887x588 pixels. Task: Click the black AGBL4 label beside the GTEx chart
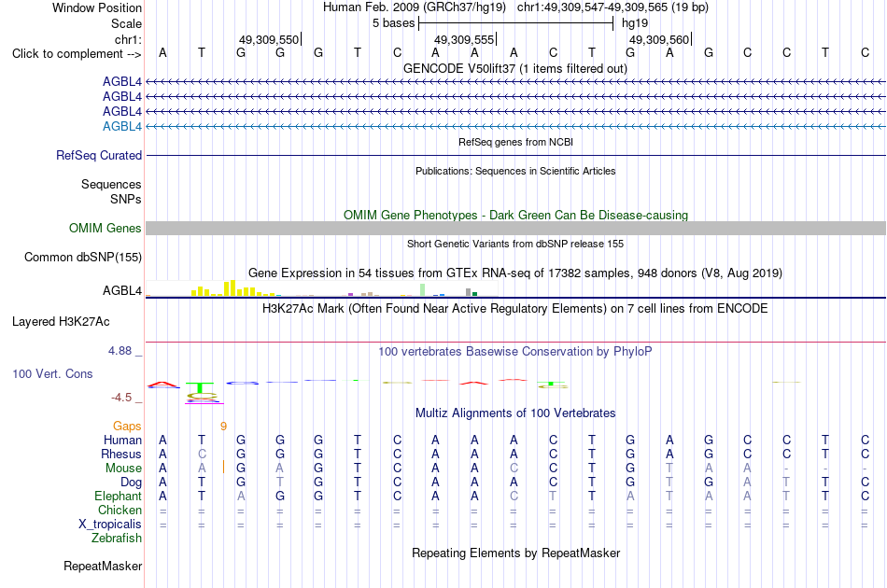pyautogui.click(x=122, y=290)
